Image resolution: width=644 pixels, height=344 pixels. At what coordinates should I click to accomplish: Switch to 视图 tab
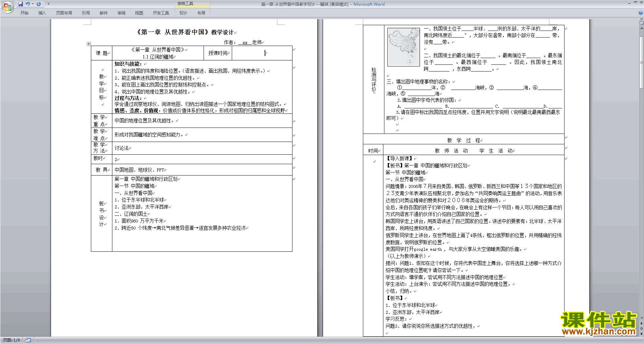click(x=139, y=13)
